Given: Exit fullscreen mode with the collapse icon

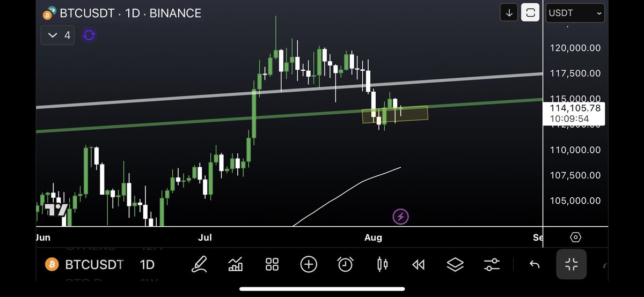Looking at the screenshot, I should pyautogui.click(x=571, y=264).
